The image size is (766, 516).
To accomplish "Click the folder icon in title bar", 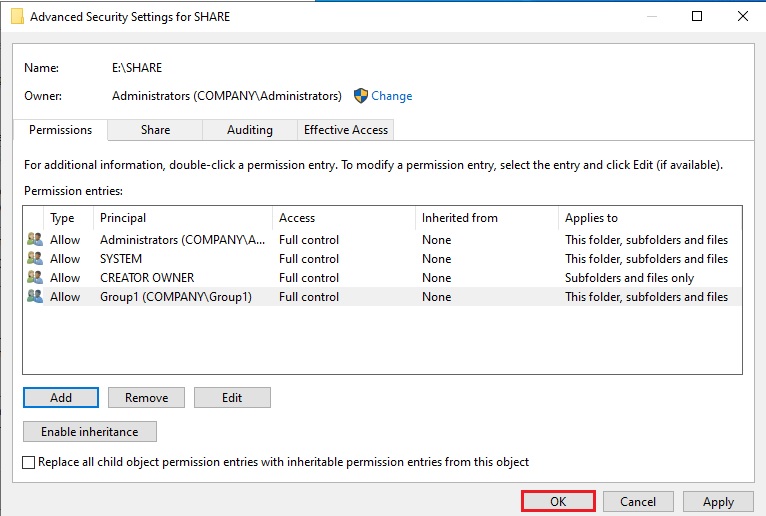I will point(17,17).
